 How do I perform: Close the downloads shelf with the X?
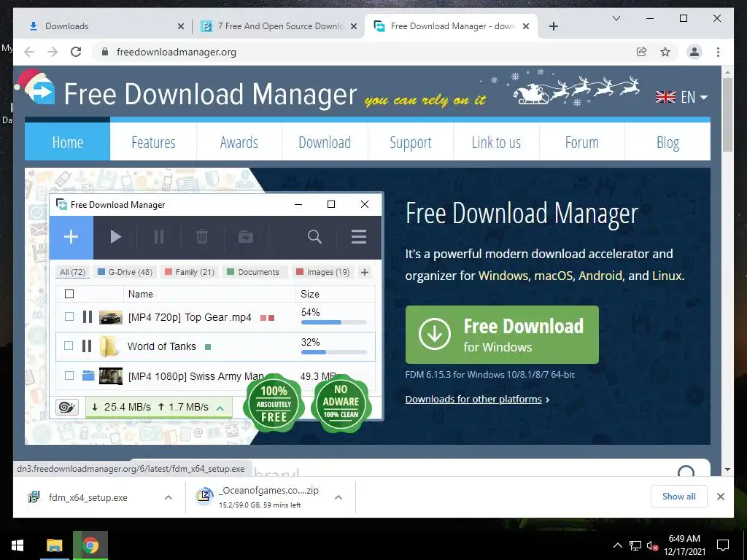721,497
